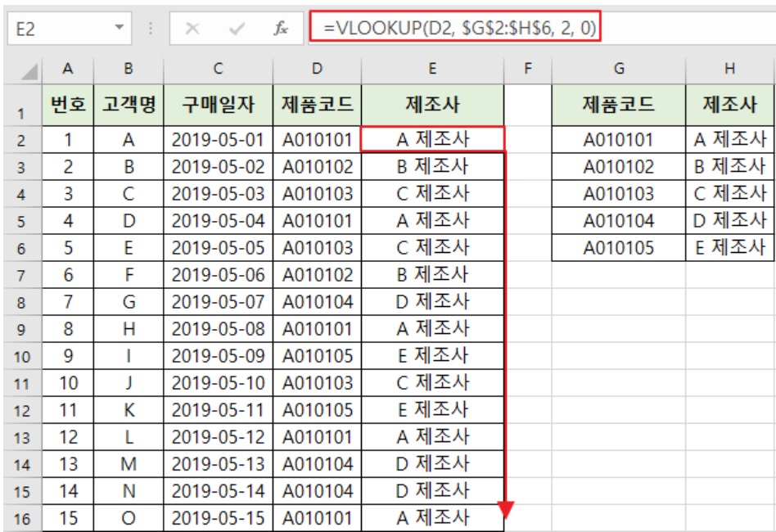The image size is (776, 532).
Task: Click cell E10 with E 제조사
Action: point(432,356)
